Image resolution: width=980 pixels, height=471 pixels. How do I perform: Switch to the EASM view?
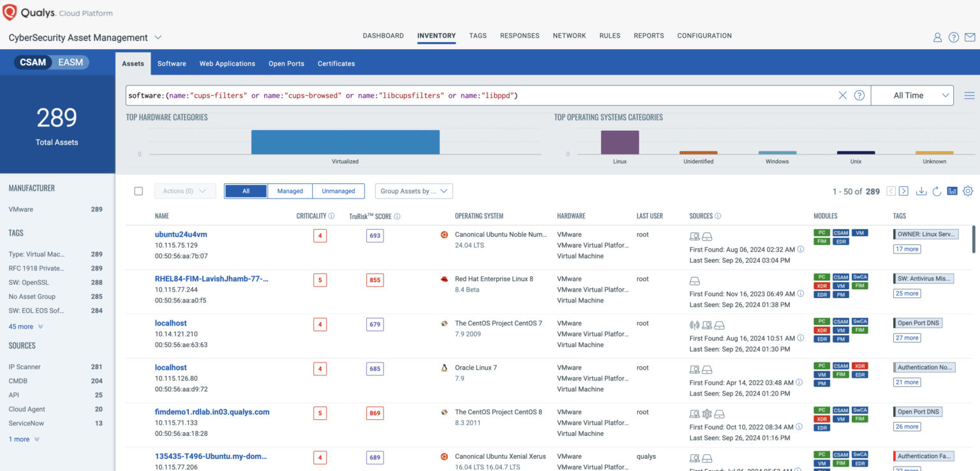tap(71, 62)
